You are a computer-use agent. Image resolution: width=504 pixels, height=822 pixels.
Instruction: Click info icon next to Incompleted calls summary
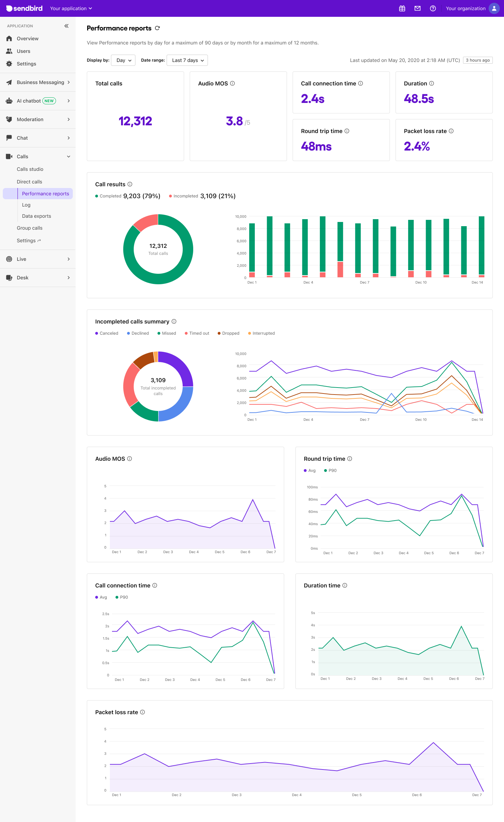tap(174, 321)
